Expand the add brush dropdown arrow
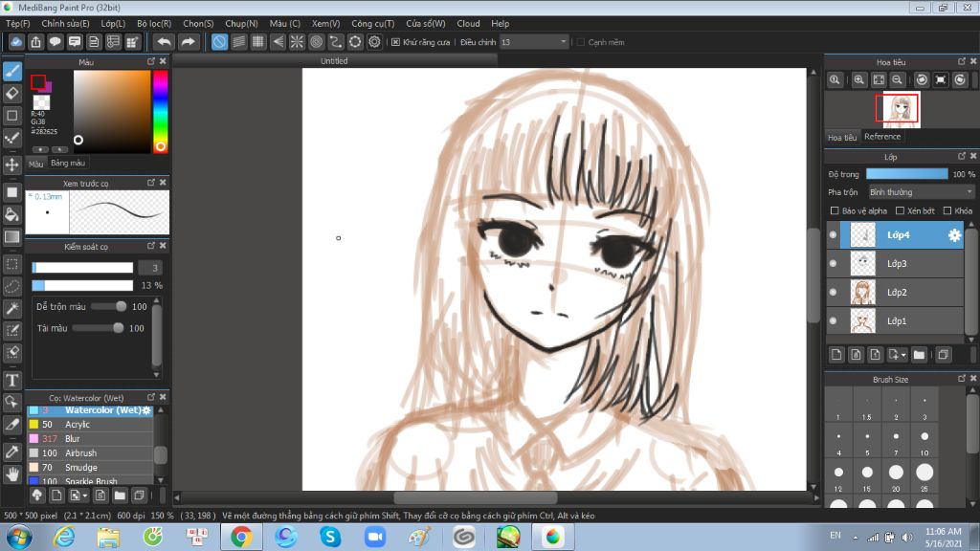The height and width of the screenshot is (551, 980). (x=84, y=496)
